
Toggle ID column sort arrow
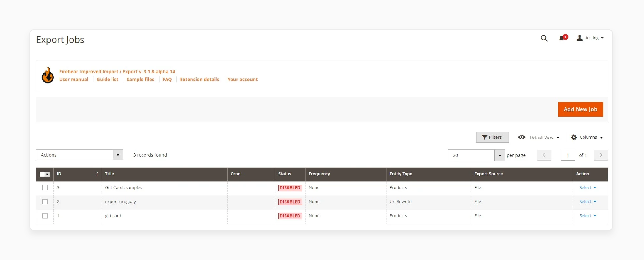97,174
